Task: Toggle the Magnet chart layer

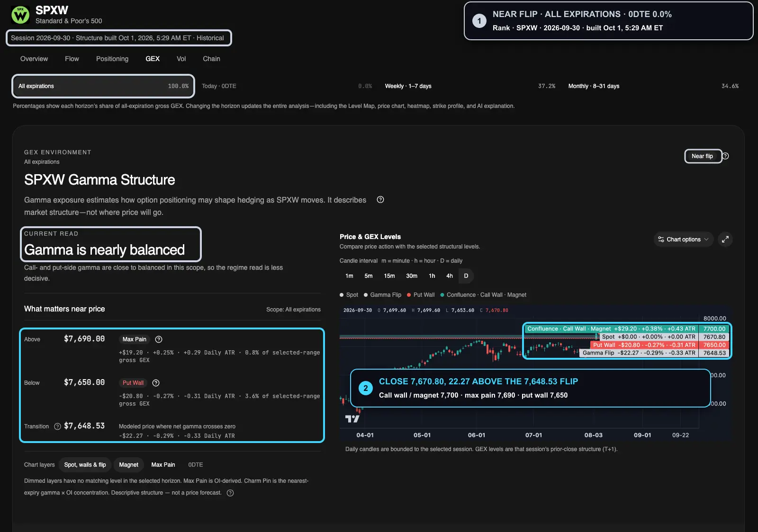Action: click(128, 465)
